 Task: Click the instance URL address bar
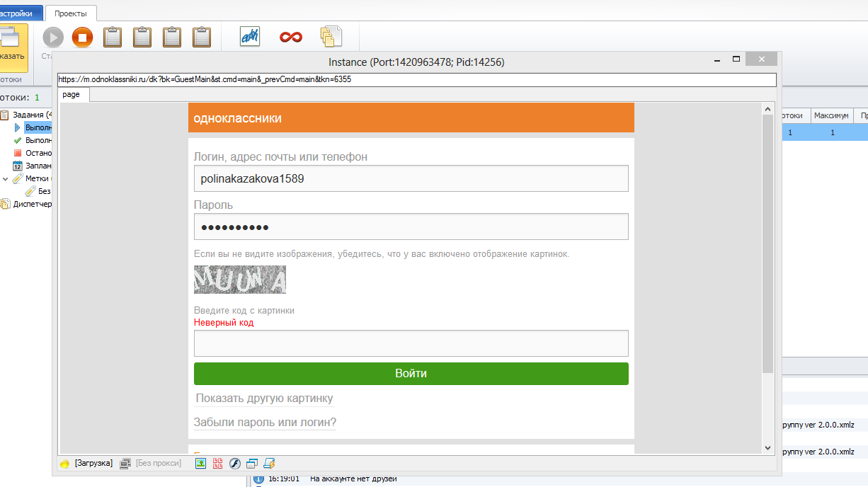[417, 80]
